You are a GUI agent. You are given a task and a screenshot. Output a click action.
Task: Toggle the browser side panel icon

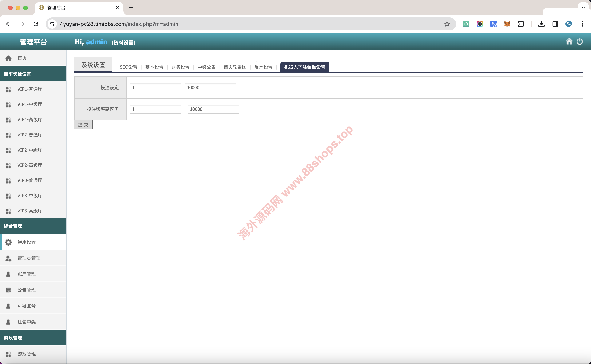555,24
